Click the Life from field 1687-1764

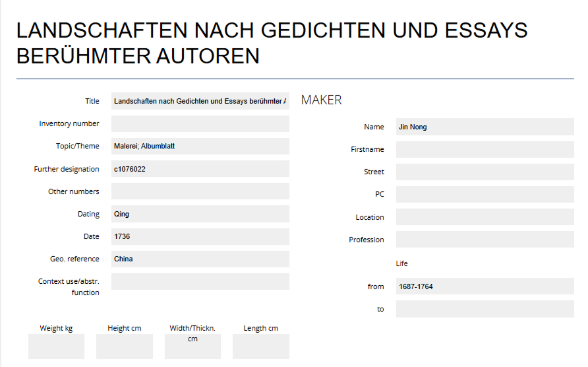(485, 286)
